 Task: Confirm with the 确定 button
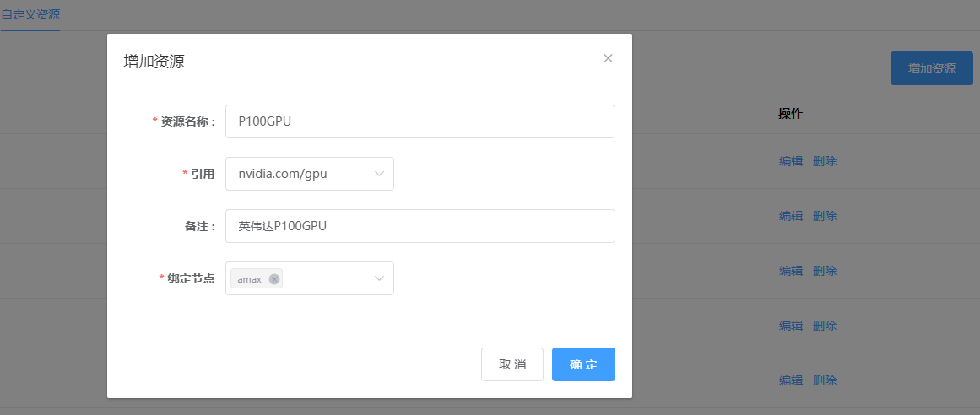click(x=583, y=364)
